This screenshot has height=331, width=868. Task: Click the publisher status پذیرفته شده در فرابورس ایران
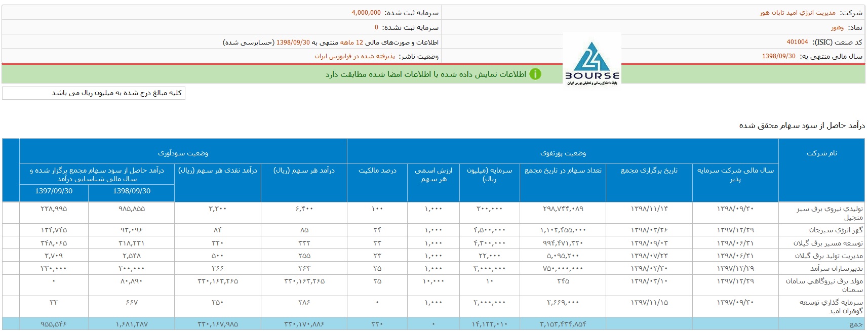(354, 56)
